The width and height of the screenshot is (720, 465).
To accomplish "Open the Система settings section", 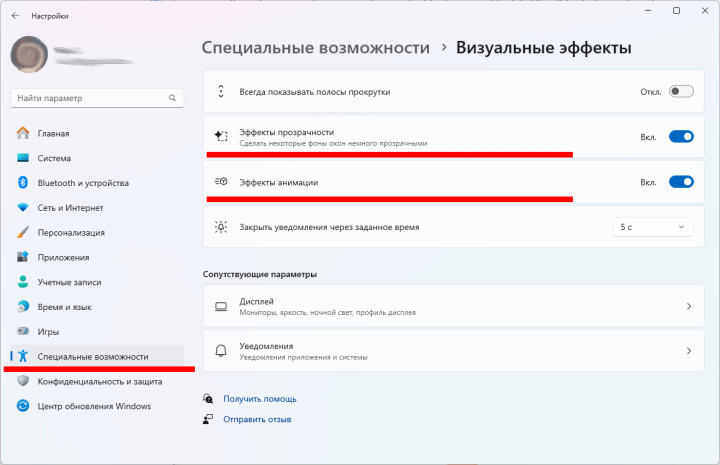I will pyautogui.click(x=54, y=158).
